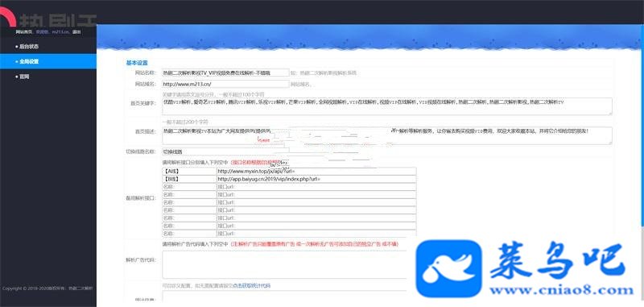Click the myxin.top interface URL field
This screenshot has width=644, height=307.
pyautogui.click(x=316, y=171)
